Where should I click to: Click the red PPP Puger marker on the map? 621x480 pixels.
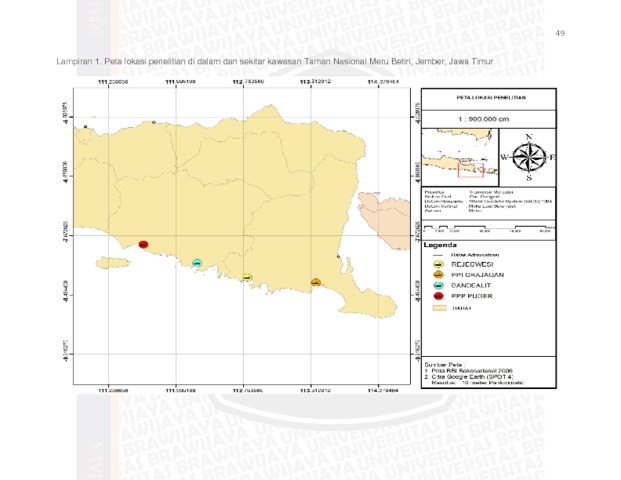point(143,244)
